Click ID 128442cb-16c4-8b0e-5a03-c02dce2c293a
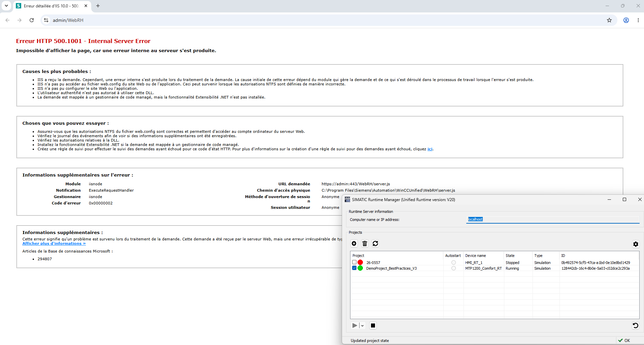Image resolution: width=644 pixels, height=345 pixels. (596, 268)
